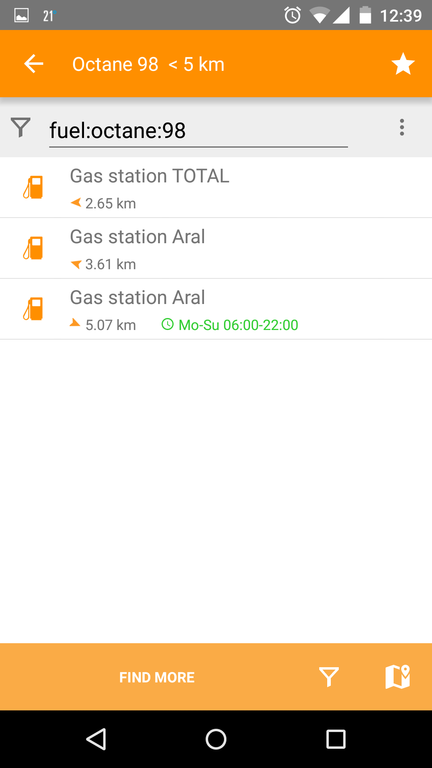The image size is (432, 768).
Task: Tap fuel pump icon for 3.61 km Aral
Action: coord(33,248)
